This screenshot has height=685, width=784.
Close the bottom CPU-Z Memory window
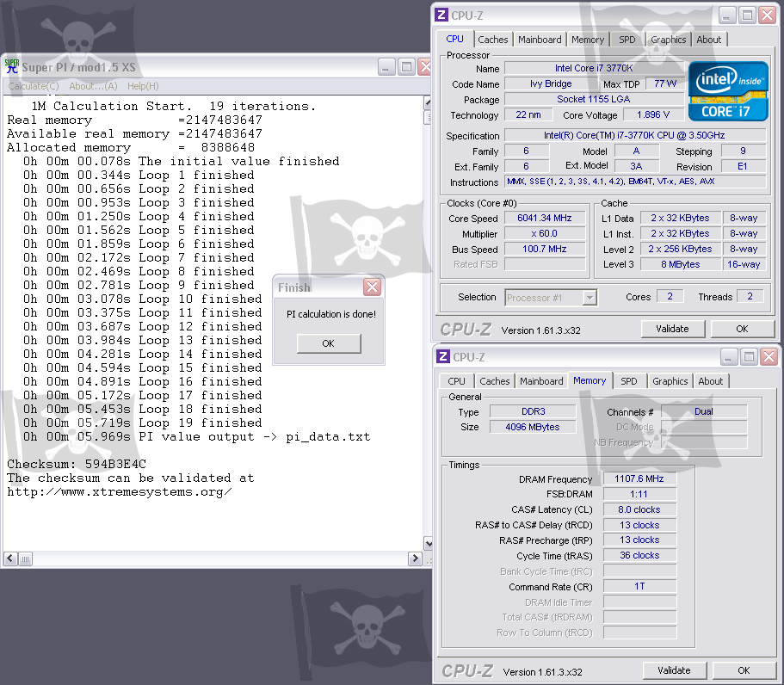(769, 356)
